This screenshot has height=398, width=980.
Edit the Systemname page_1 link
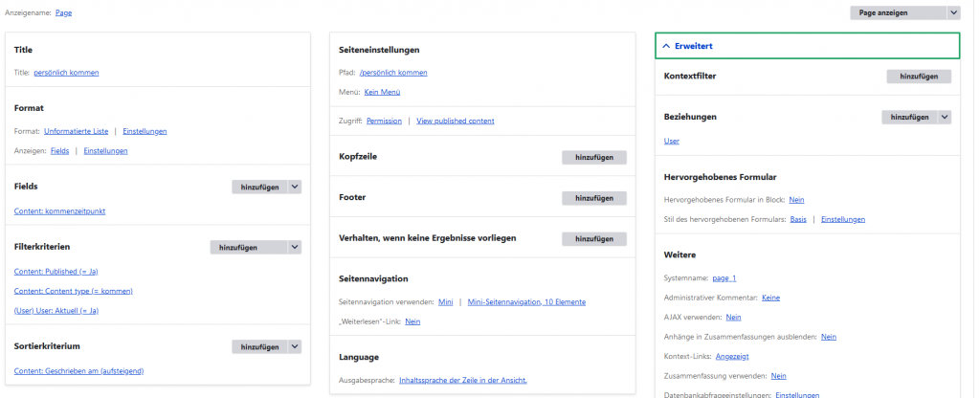(x=724, y=278)
